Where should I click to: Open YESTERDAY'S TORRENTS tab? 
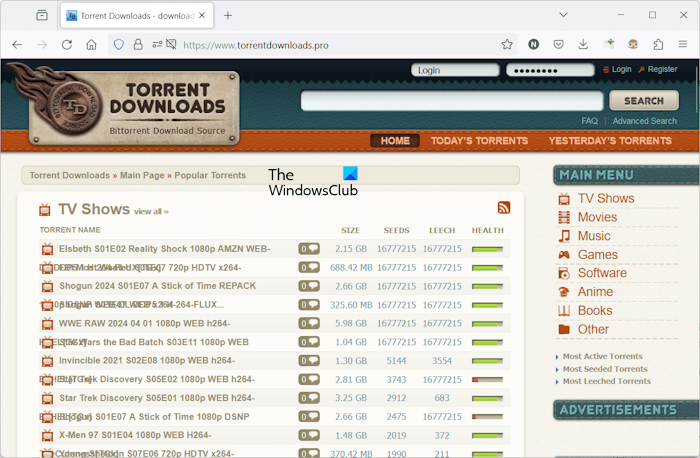coord(610,141)
